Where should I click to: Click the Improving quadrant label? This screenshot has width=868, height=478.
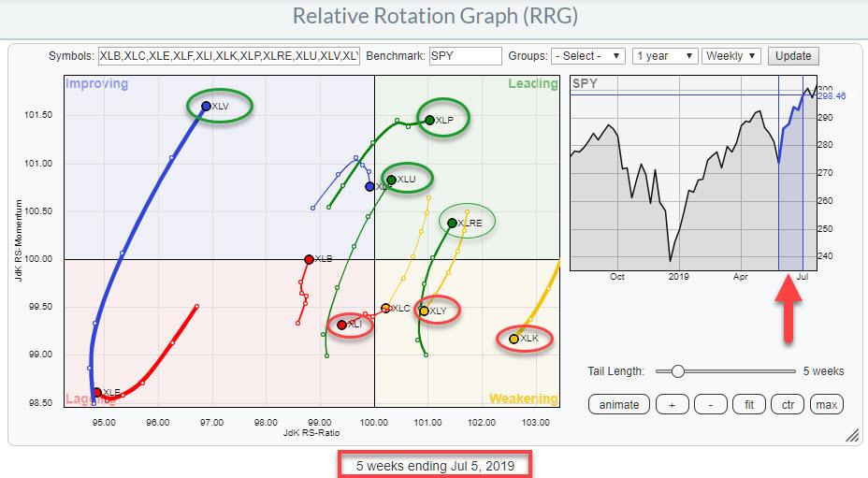point(97,83)
